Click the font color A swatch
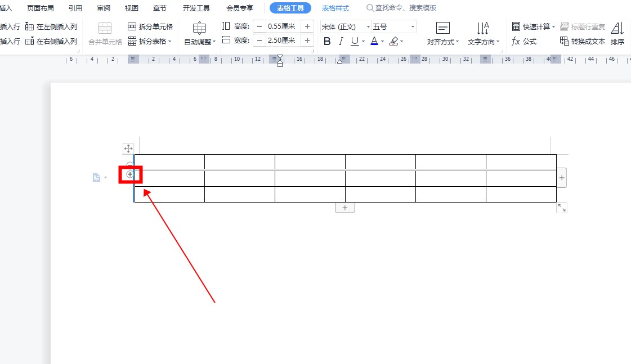The width and height of the screenshot is (631, 364). [374, 41]
